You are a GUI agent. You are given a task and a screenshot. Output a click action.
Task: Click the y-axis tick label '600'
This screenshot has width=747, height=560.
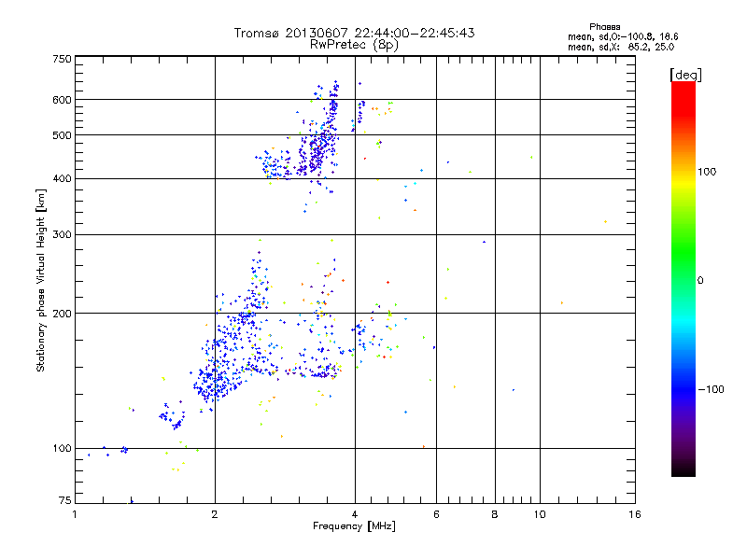point(62,100)
